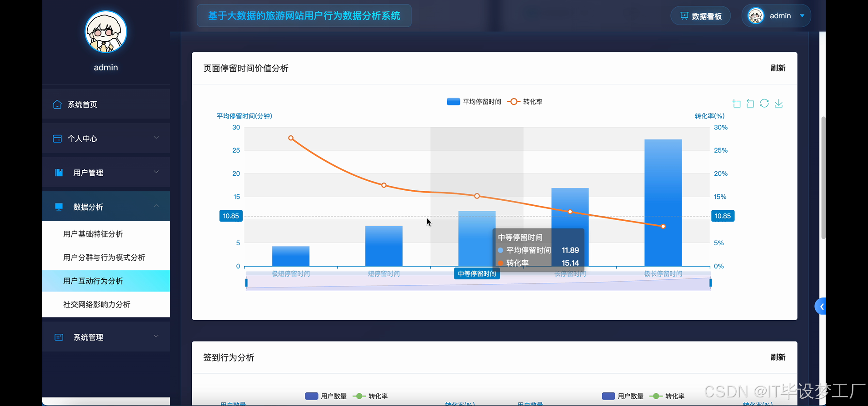Expand the 个人中心 menu chevron
Screen dimensions: 868x406
(x=156, y=138)
